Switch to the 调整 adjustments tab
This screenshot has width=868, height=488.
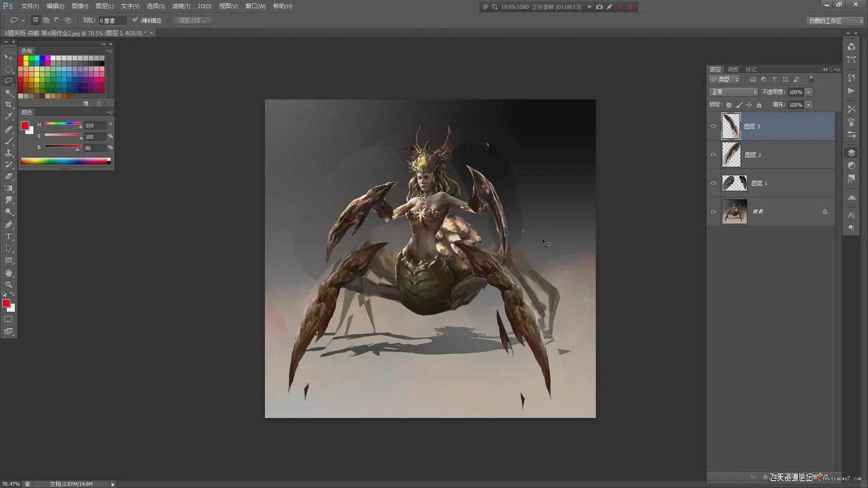733,70
